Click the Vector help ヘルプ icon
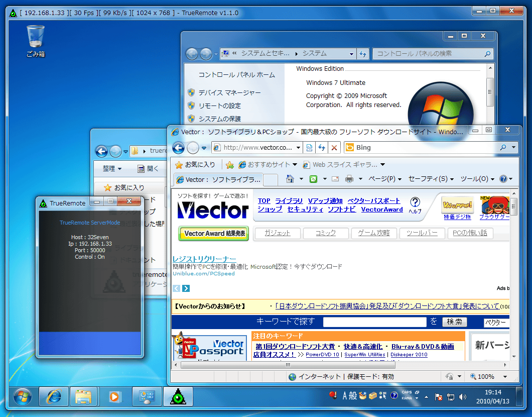This screenshot has height=417, width=532. [415, 205]
